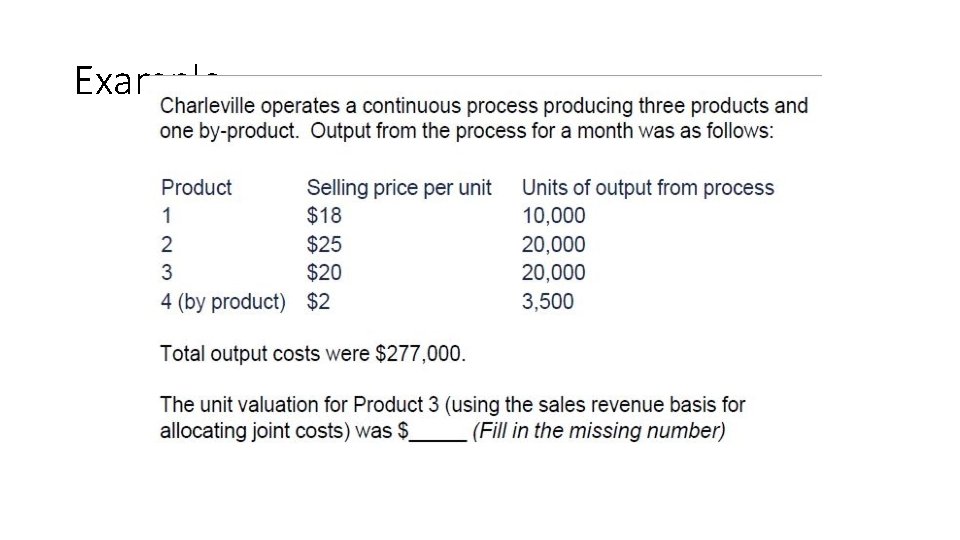The width and height of the screenshot is (960, 540).
Task: Click the 10,000 units output value
Action: tap(554, 215)
